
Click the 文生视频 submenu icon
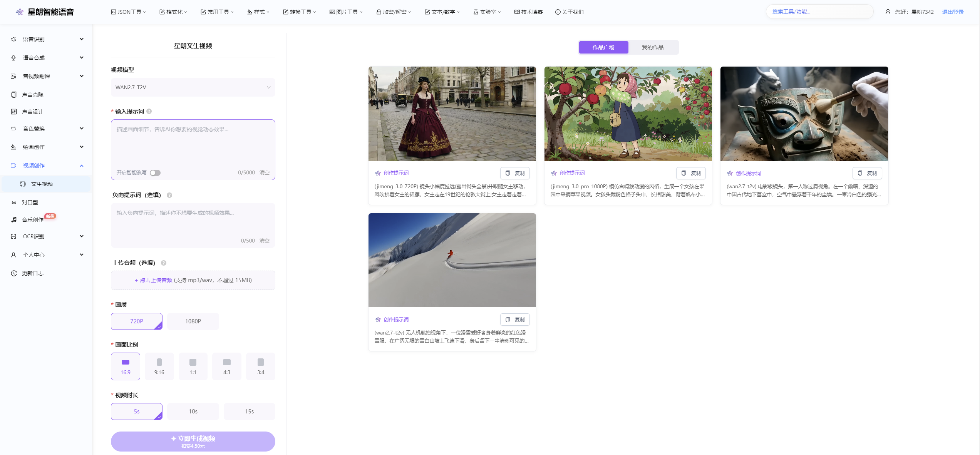pos(23,184)
